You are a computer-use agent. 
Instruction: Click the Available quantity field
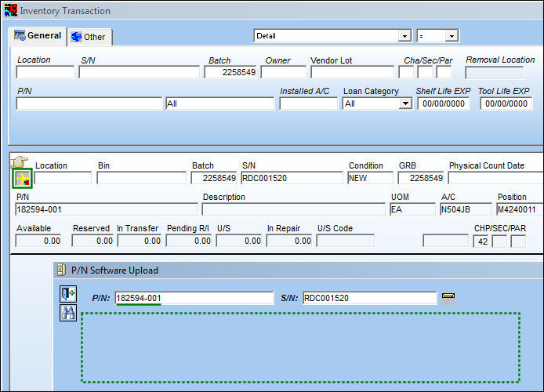click(38, 241)
